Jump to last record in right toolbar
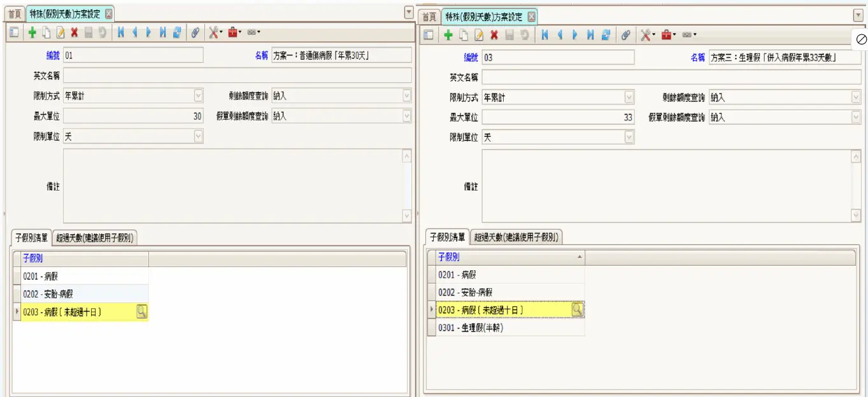 (590, 35)
